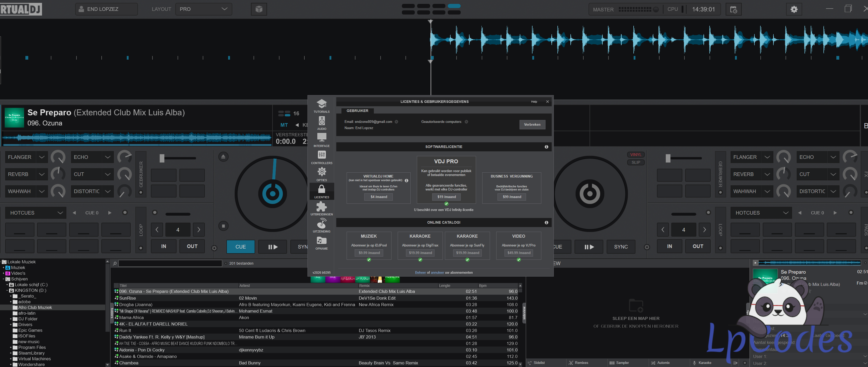Open the Interface settings section
The height and width of the screenshot is (367, 868).
tap(321, 140)
